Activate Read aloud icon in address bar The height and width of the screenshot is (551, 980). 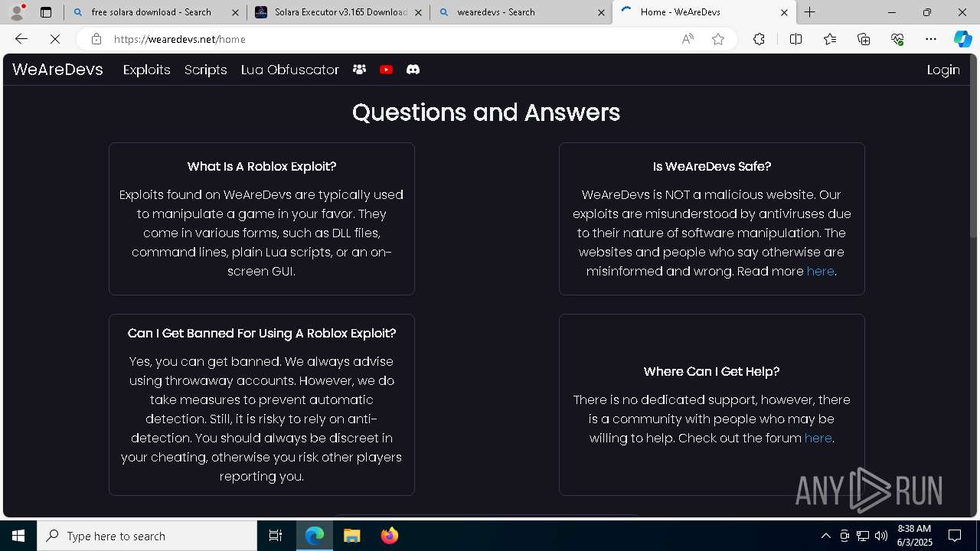tap(688, 39)
